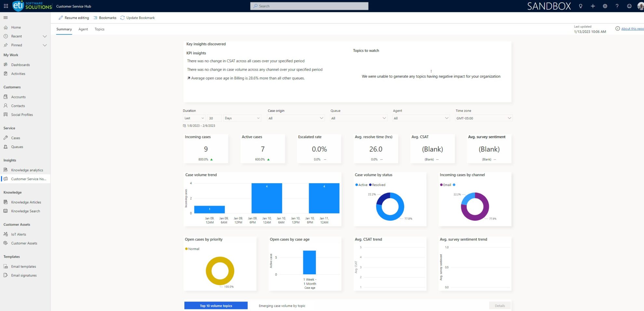
Task: Open the Settings gear in the top bar
Action: pos(605,6)
